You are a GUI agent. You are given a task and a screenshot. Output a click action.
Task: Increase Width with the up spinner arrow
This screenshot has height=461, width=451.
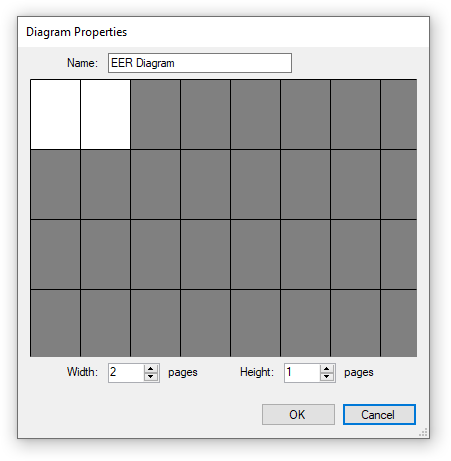(x=151, y=369)
